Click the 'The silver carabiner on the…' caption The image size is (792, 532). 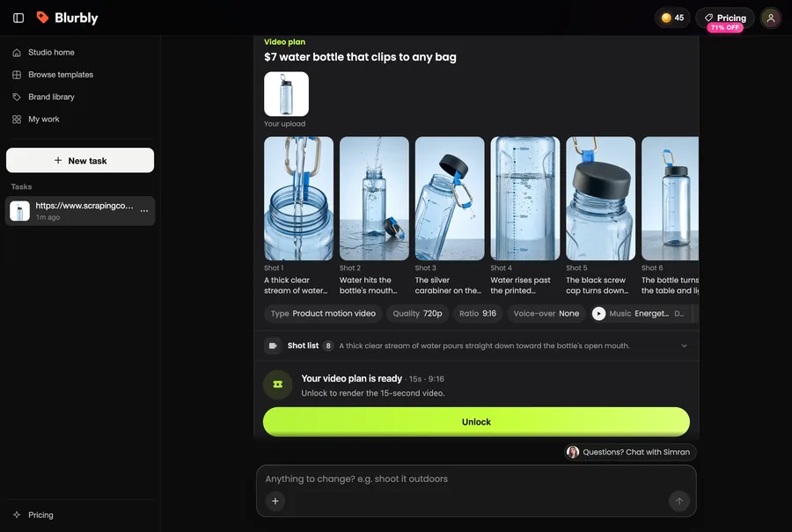tap(448, 285)
